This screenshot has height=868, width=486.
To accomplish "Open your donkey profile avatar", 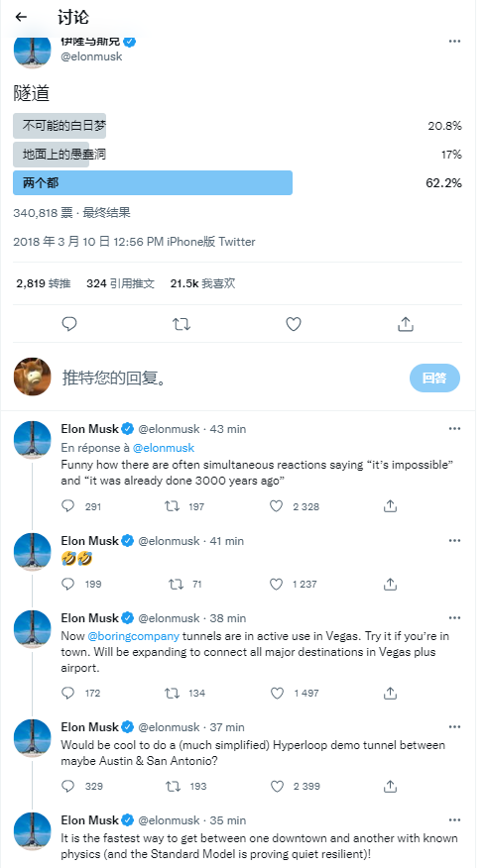I will [x=32, y=377].
